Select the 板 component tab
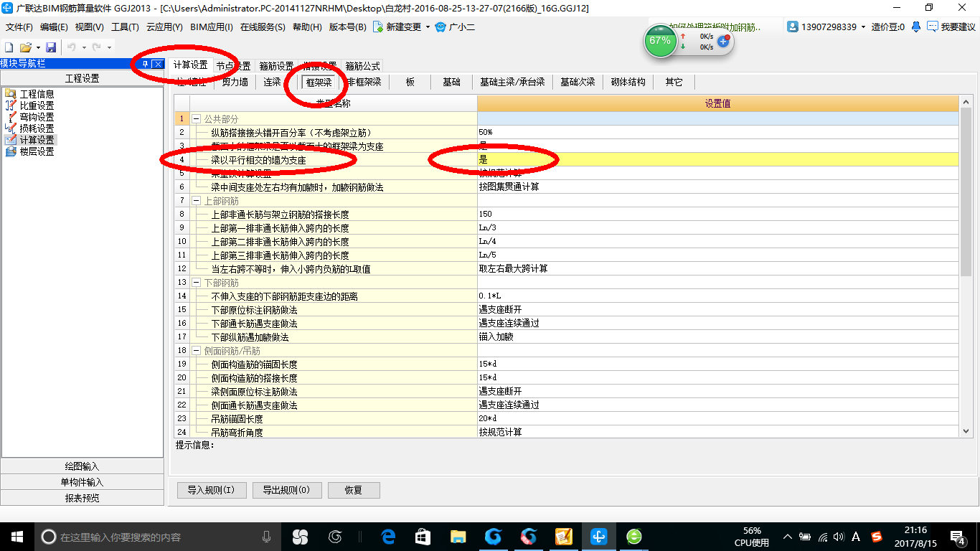The height and width of the screenshot is (551, 980). coord(410,82)
